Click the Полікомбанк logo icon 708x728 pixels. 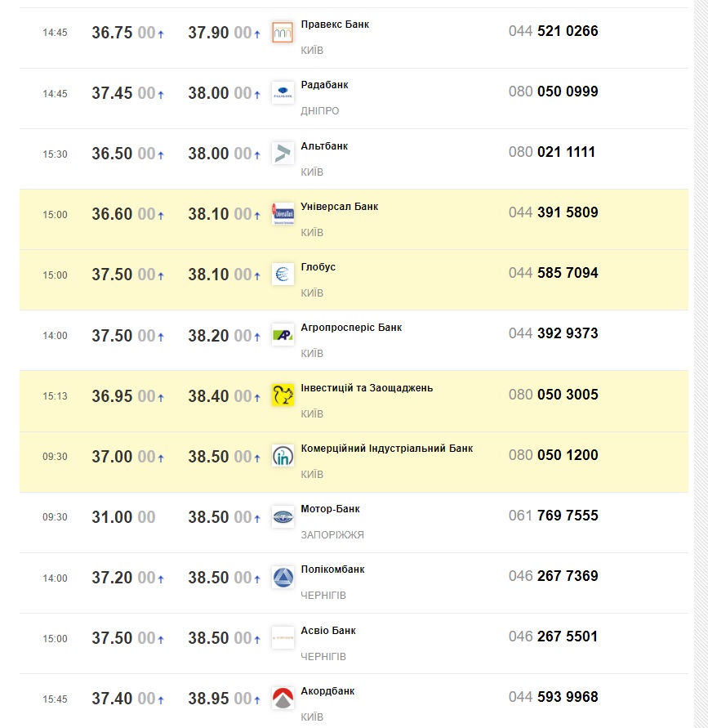283,577
